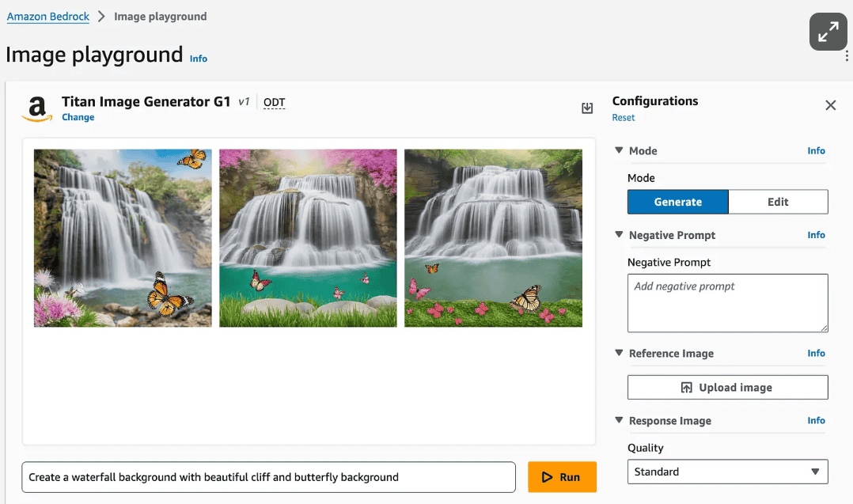The height and width of the screenshot is (504, 853).
Task: Click Change model link
Action: [x=78, y=117]
